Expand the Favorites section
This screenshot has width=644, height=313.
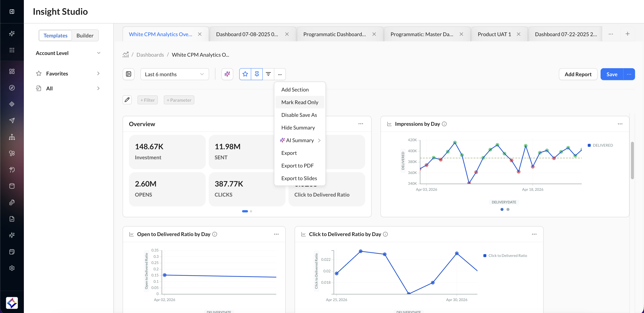point(68,74)
